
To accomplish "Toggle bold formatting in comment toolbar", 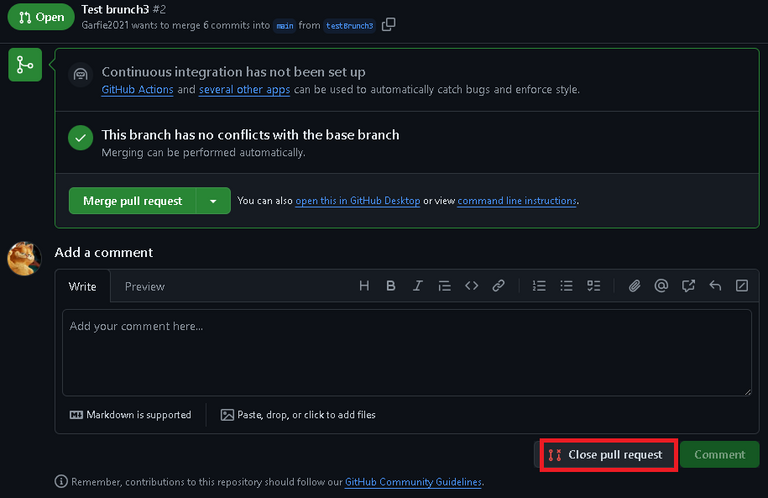I will [x=391, y=286].
